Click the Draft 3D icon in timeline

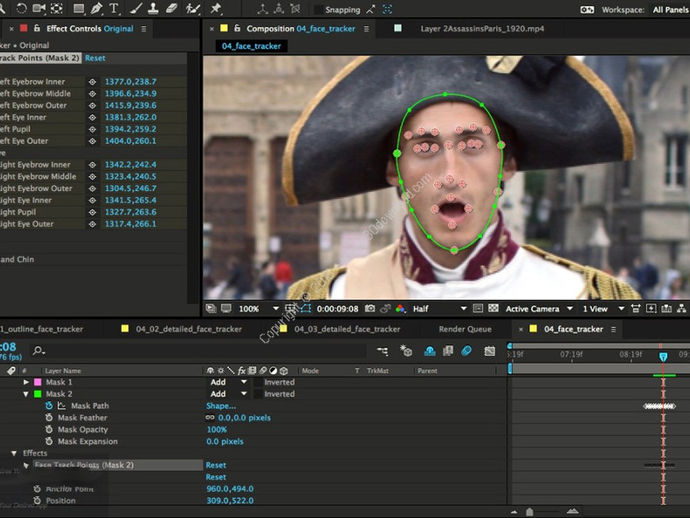click(x=406, y=351)
